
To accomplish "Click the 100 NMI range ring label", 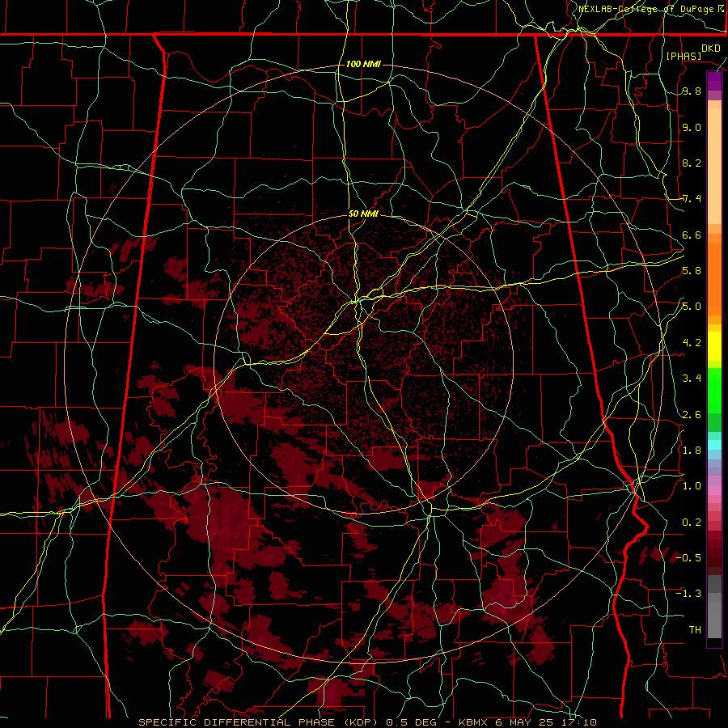I will point(363,64).
